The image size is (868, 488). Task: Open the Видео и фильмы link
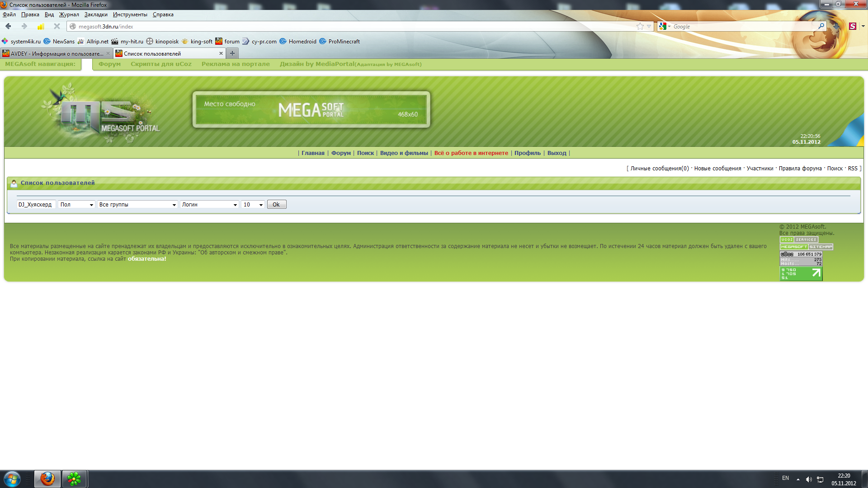coord(404,153)
